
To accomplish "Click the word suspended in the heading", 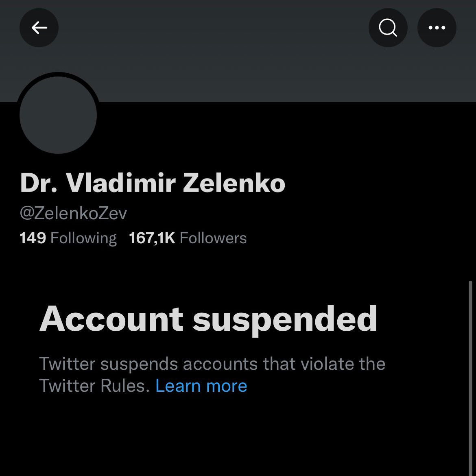I will coord(285,320).
